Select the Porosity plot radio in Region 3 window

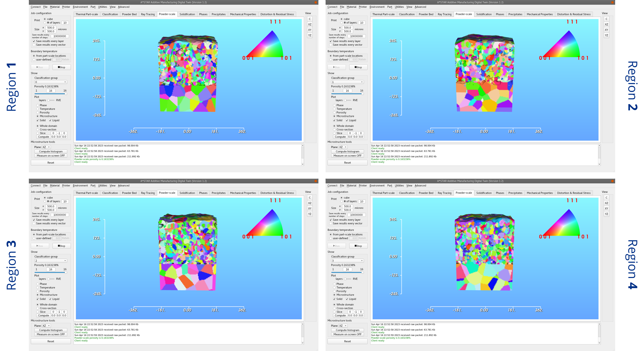coord(38,291)
